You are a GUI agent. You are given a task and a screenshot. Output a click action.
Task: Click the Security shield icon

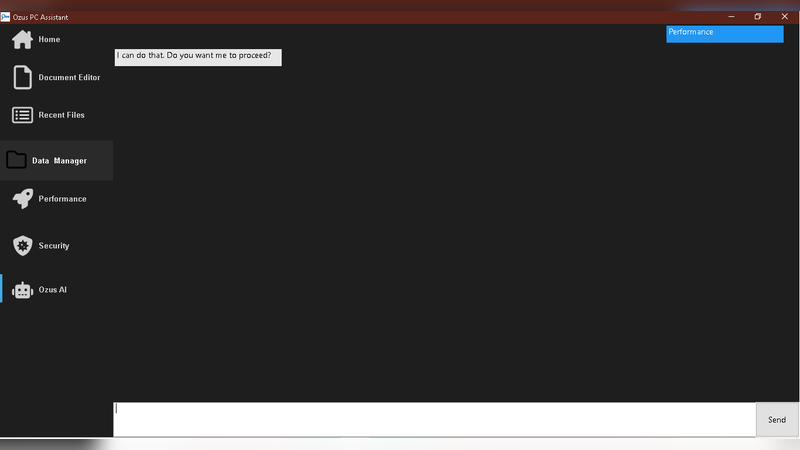point(22,246)
